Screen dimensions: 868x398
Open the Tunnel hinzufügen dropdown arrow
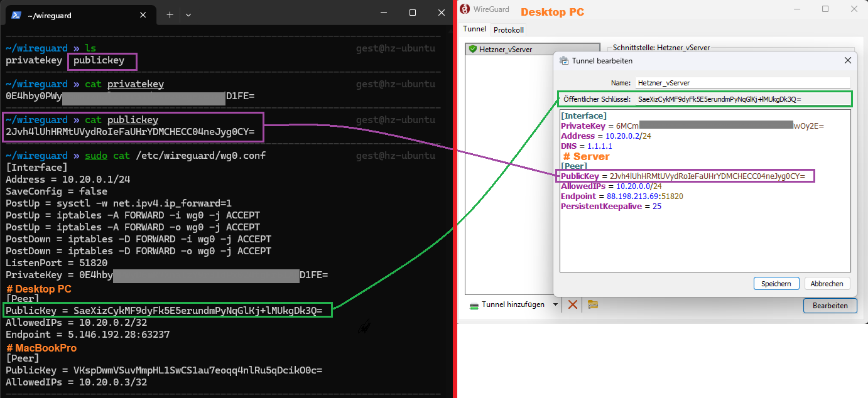pyautogui.click(x=555, y=304)
